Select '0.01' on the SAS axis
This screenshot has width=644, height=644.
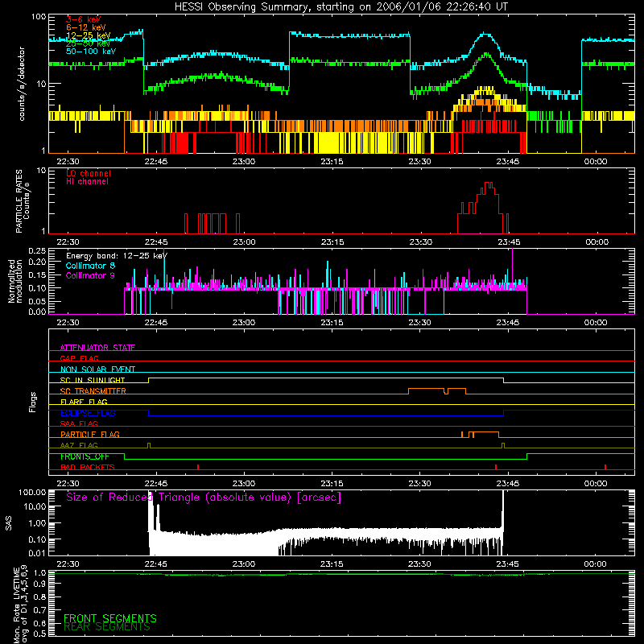pos(37,553)
